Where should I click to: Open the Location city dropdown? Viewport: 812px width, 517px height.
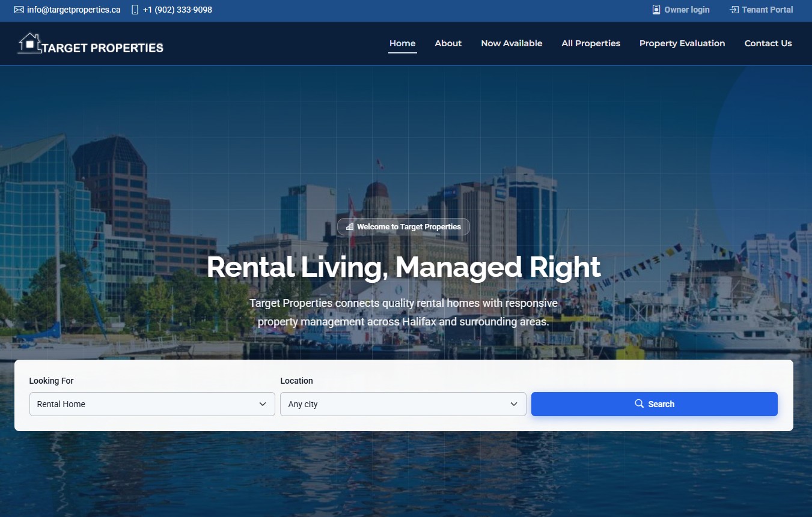(403, 404)
